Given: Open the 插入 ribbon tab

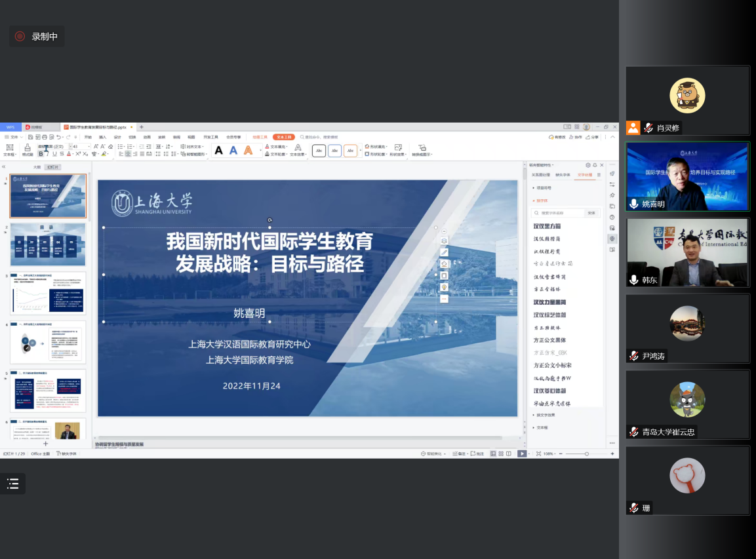Looking at the screenshot, I should coord(102,137).
